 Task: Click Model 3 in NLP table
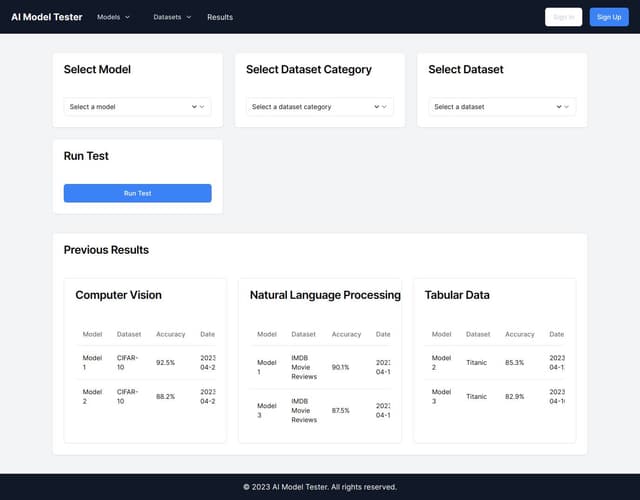click(267, 411)
